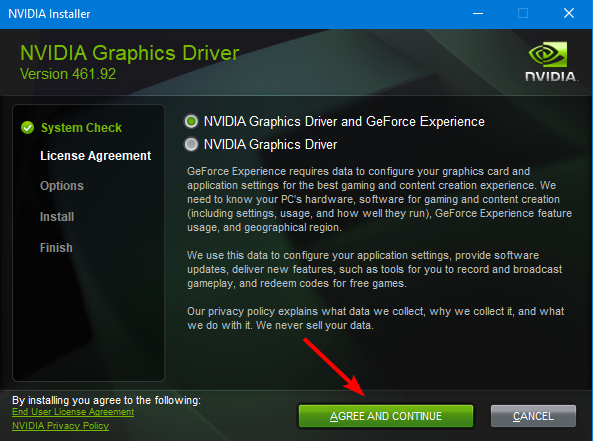Click the System Check green checkmark icon
594x441 pixels.
28,128
